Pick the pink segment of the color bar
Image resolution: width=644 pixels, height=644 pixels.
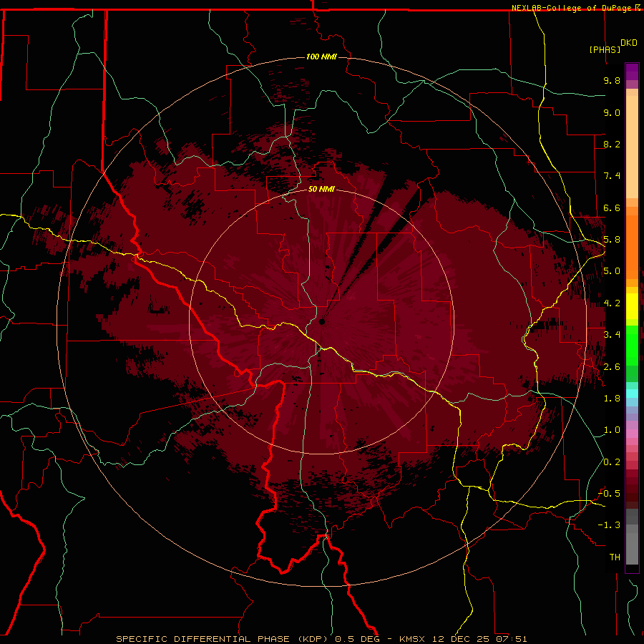tap(632, 434)
